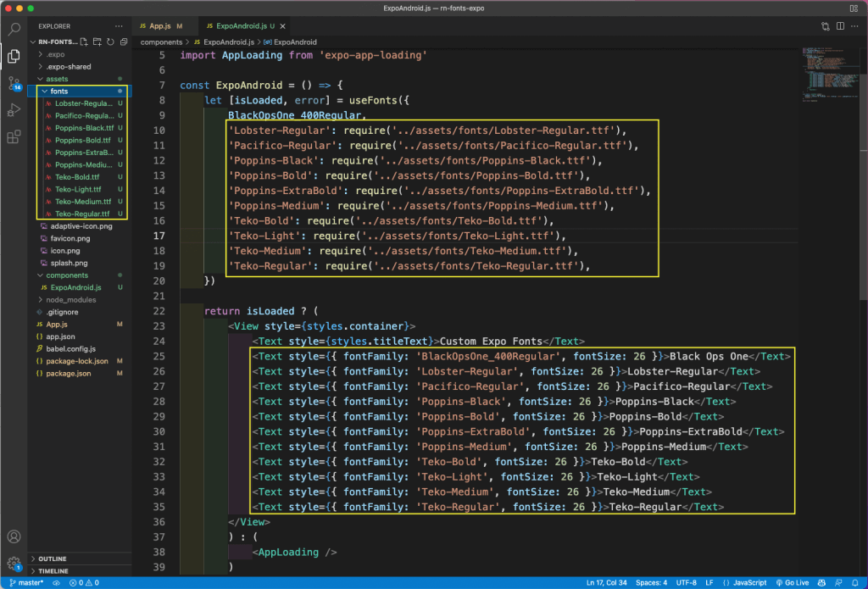This screenshot has width=868, height=589.
Task: Expand the OUTLINE section
Action: [53, 558]
